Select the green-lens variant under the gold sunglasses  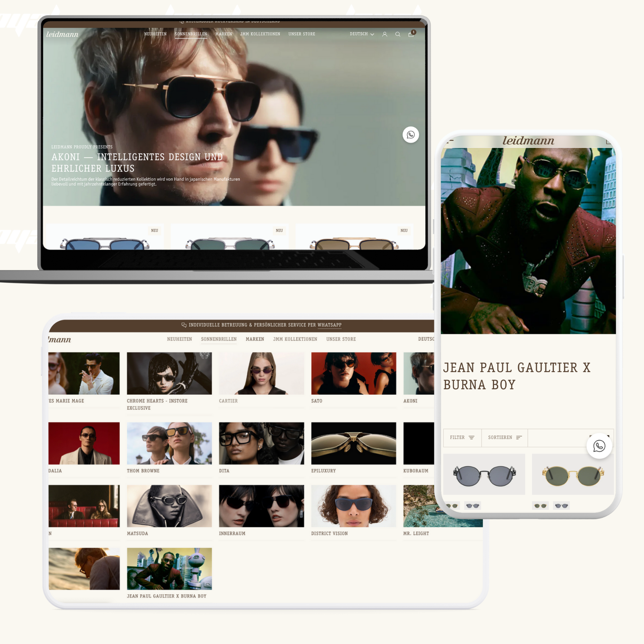(x=540, y=506)
